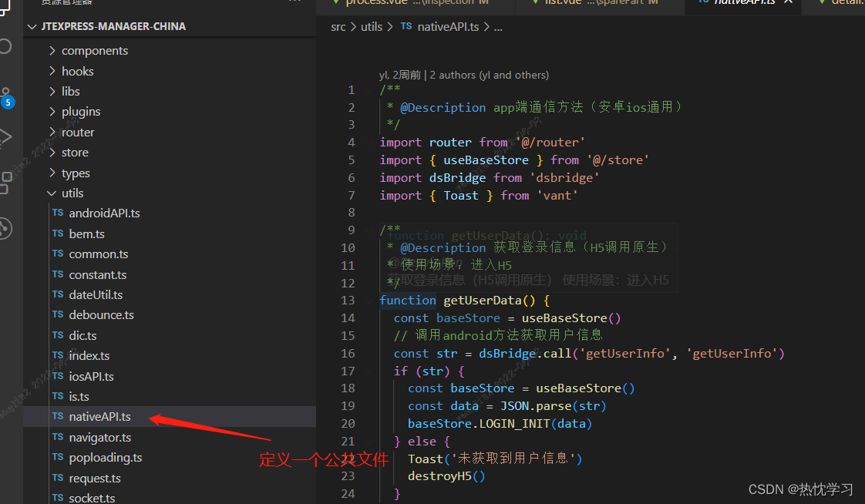Image resolution: width=865 pixels, height=504 pixels.
Task: Open the Git Graph icon in activity bar
Action: [5, 228]
